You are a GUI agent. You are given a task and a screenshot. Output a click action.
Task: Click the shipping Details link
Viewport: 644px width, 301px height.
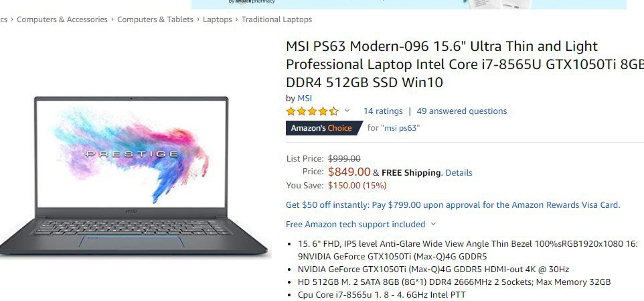coord(459,173)
